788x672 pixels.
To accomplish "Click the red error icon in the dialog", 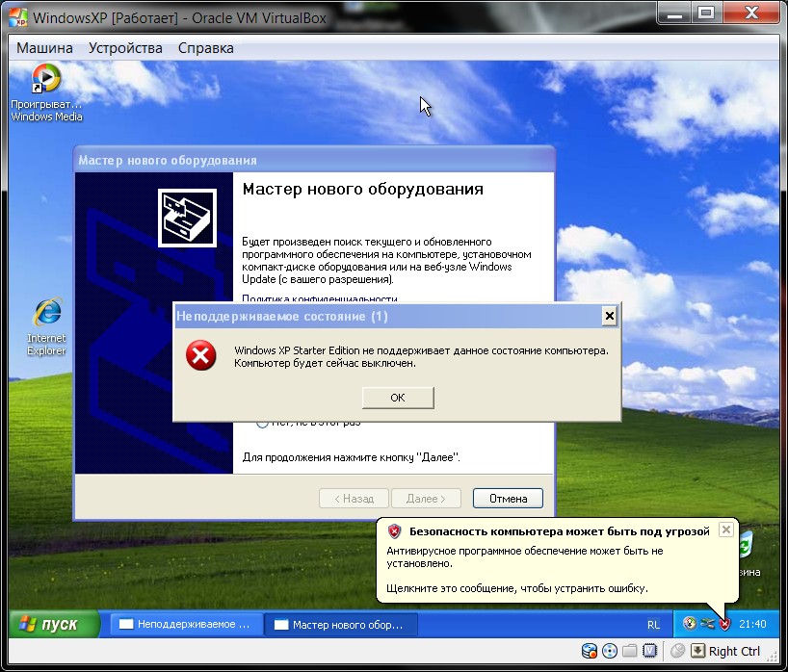I will [201, 355].
